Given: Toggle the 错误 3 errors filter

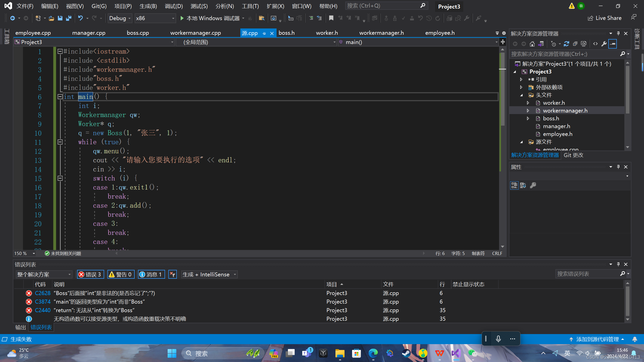Looking at the screenshot, I should click(x=91, y=274).
